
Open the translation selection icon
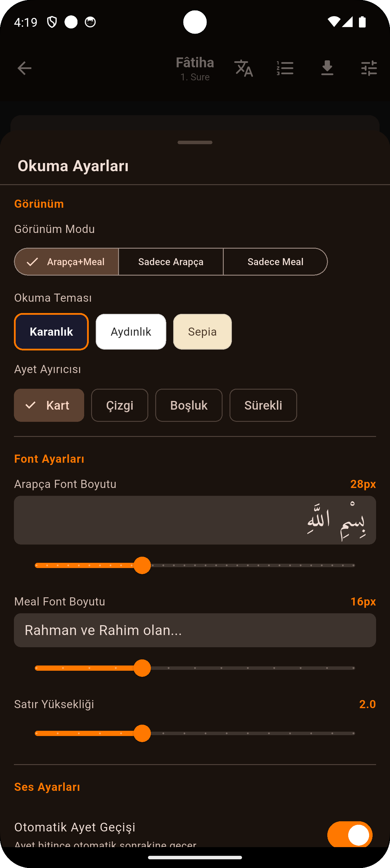(x=243, y=68)
